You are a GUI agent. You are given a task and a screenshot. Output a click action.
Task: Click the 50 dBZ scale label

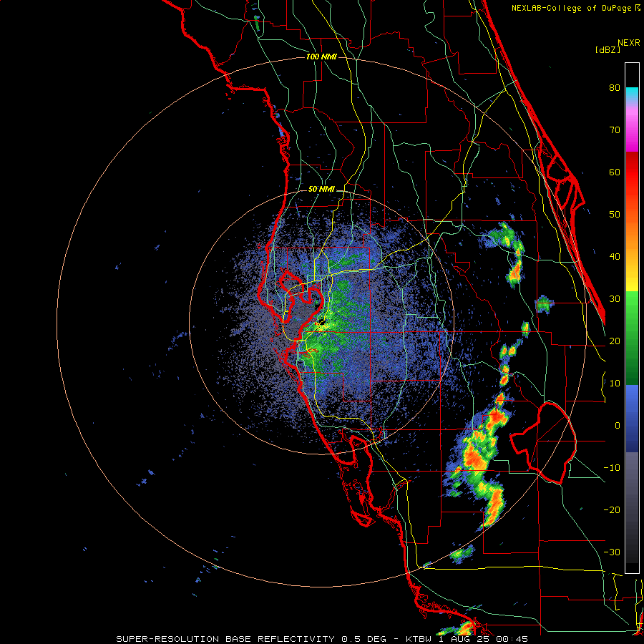click(x=615, y=215)
